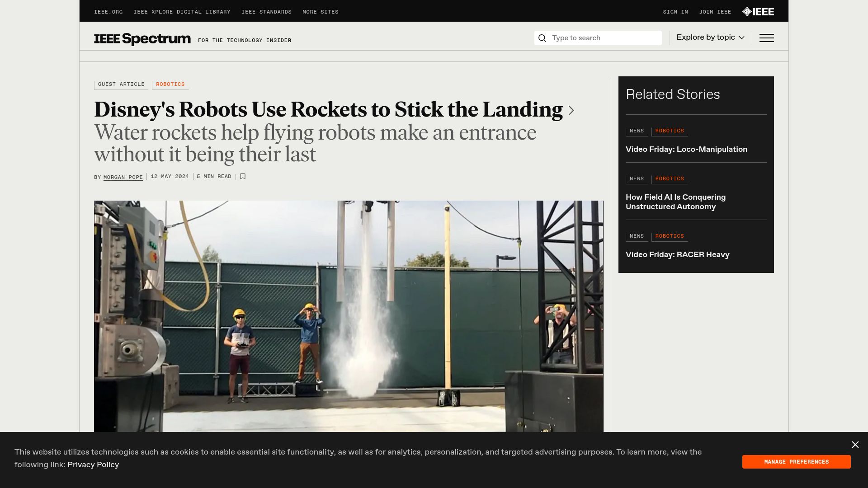The width and height of the screenshot is (868, 488).
Task: Open the Privacy Policy link
Action: [93, 465]
